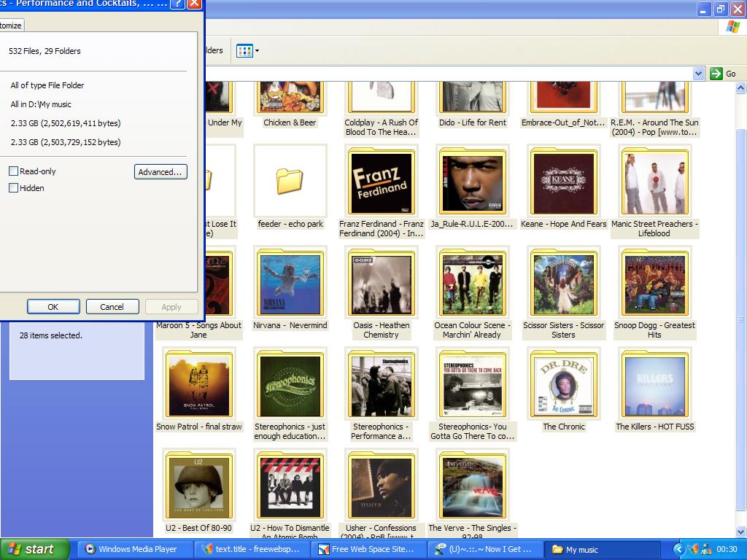Click the Go button beside the address bar
The width and height of the screenshot is (747, 560).
tap(723, 74)
